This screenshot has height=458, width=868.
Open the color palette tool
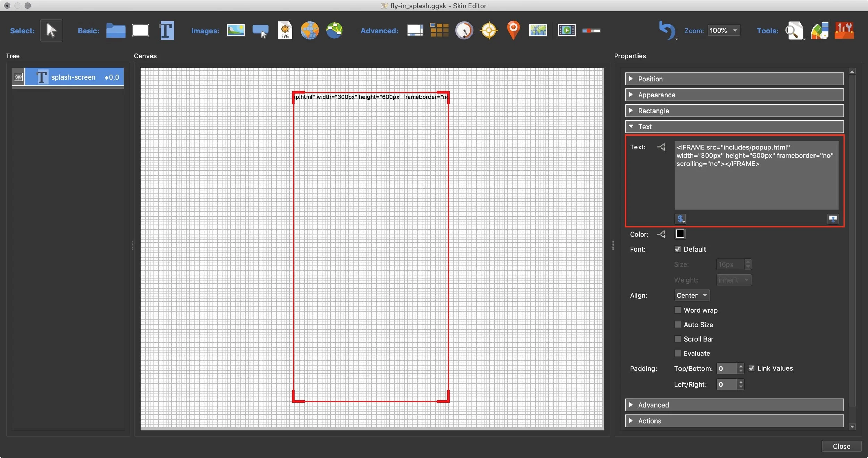(x=820, y=31)
